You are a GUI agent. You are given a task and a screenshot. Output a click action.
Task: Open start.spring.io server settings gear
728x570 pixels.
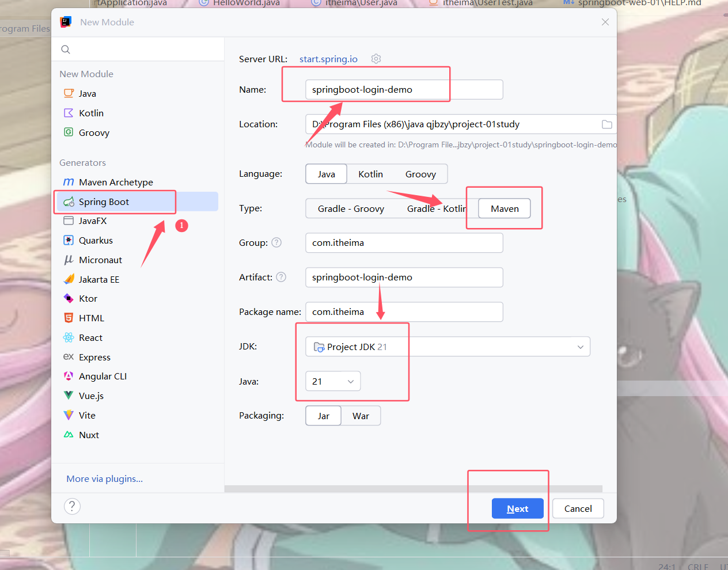[x=376, y=59]
